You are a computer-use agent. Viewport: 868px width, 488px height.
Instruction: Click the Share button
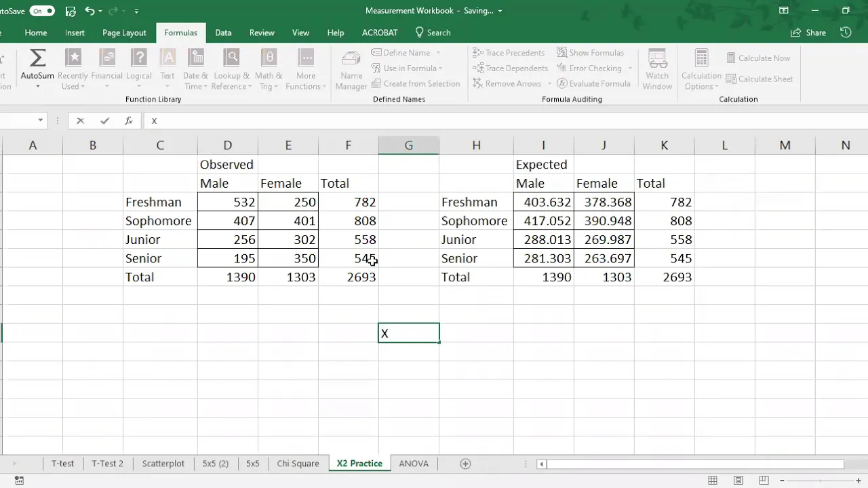(808, 33)
